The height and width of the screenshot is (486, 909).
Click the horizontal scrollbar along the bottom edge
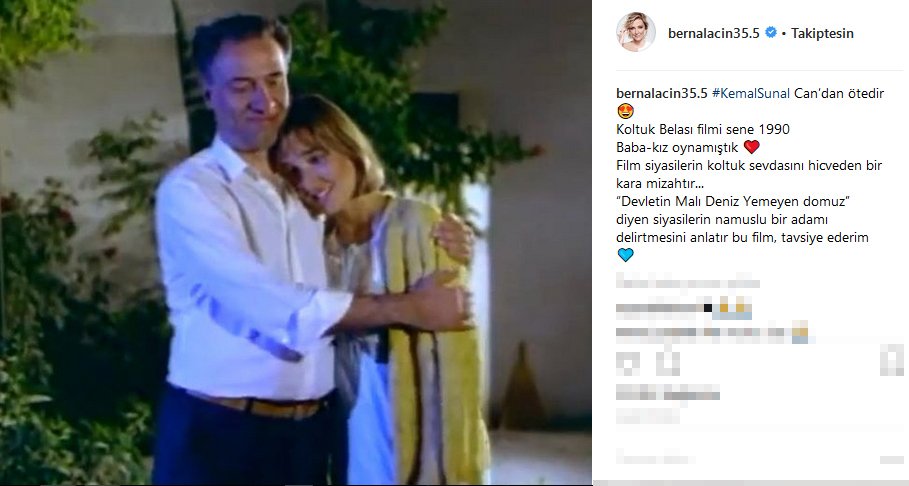[x=751, y=483]
